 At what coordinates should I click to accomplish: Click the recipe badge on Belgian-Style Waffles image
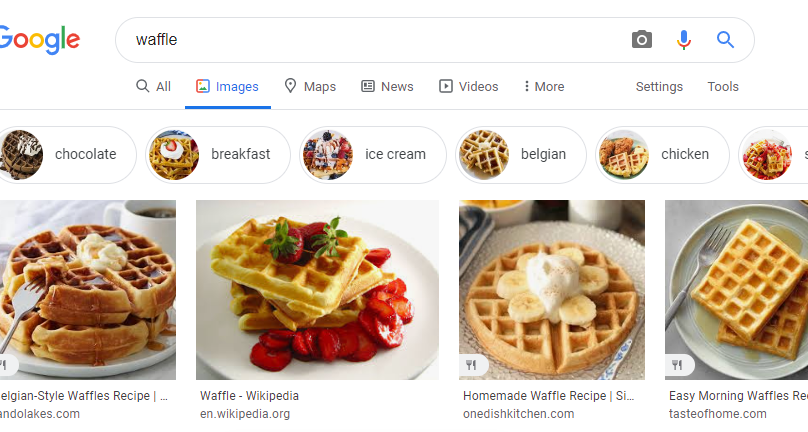[x=7, y=365]
